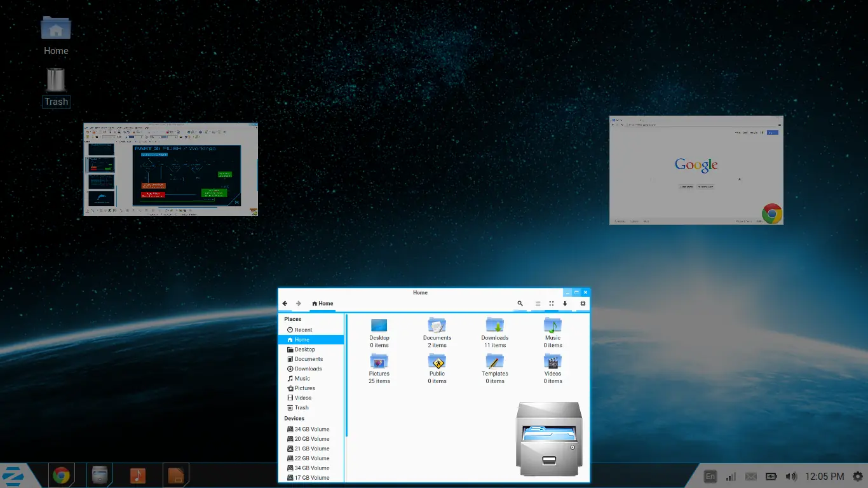Viewport: 868px width, 488px height.
Task: Open the file manager gear menu
Action: (583, 304)
